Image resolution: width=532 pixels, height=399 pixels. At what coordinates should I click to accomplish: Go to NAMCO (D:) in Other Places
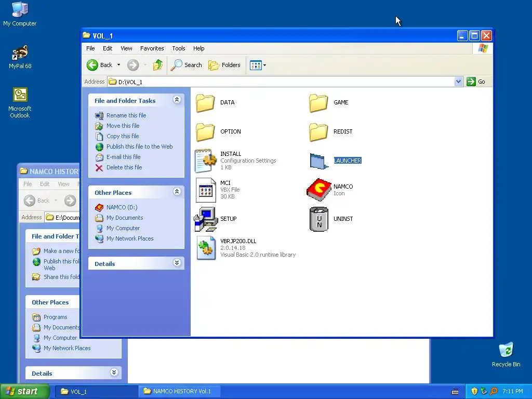[122, 207]
